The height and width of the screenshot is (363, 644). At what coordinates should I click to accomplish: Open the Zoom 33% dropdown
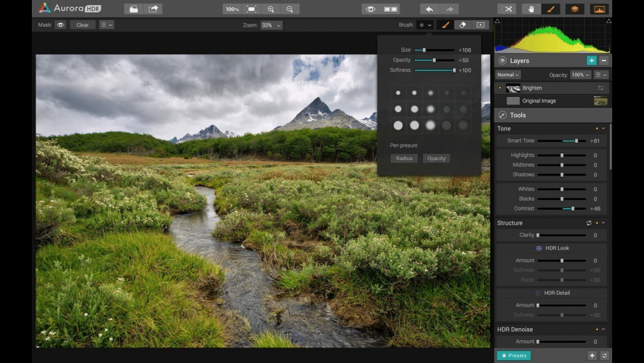(272, 24)
